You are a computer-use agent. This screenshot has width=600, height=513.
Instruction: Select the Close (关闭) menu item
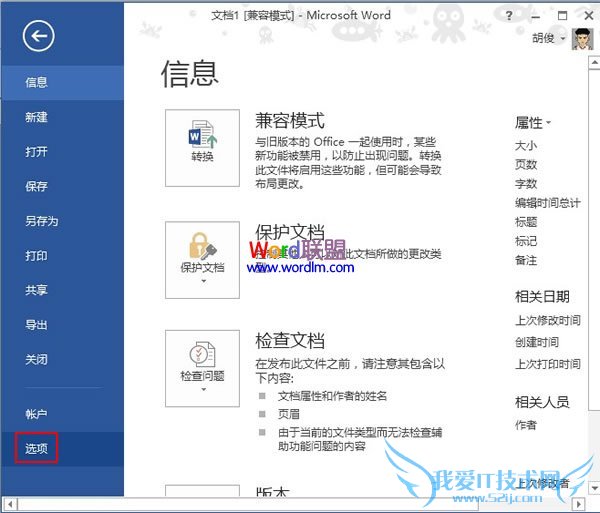coord(62,360)
